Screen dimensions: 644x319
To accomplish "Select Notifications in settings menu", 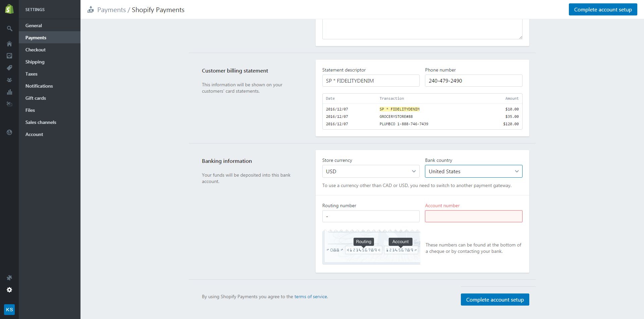I will point(39,86).
